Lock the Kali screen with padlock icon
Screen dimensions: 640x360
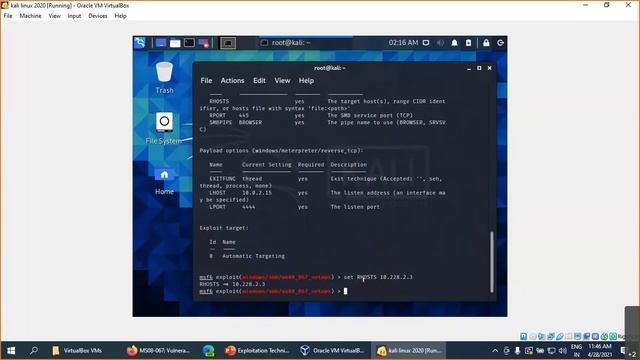pos(486,43)
